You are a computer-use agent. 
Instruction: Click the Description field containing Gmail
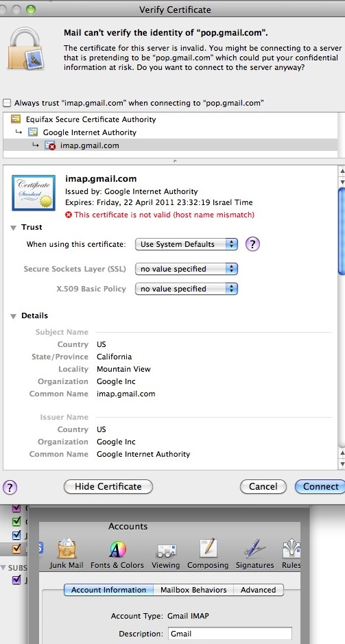click(230, 634)
